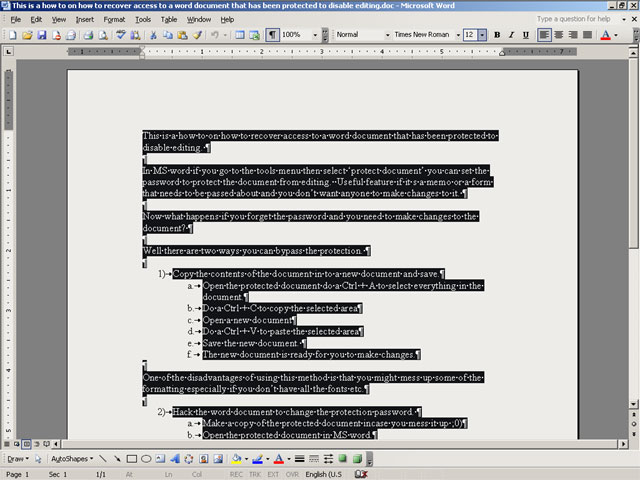
Task: Insert Picture from file icon
Action: (218, 459)
